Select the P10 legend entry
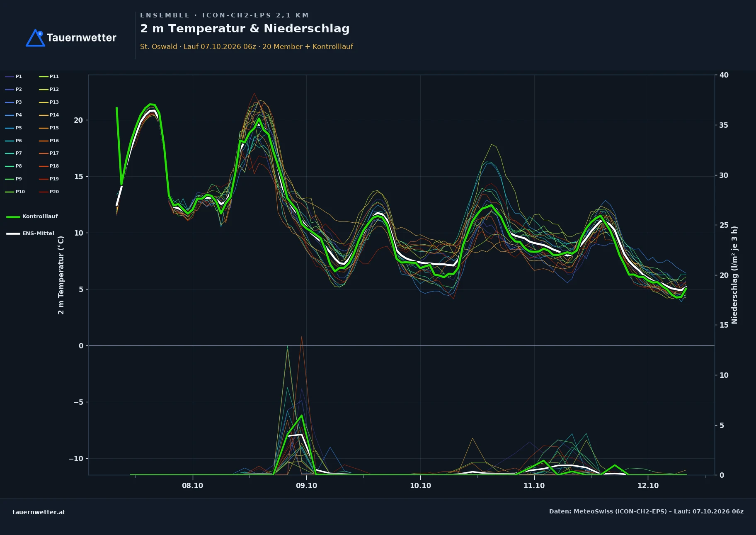 15,192
